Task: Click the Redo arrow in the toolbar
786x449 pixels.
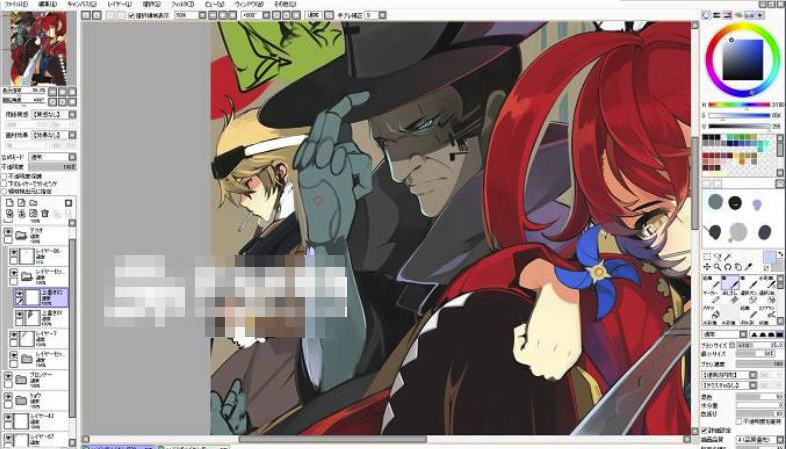Action: click(97, 16)
